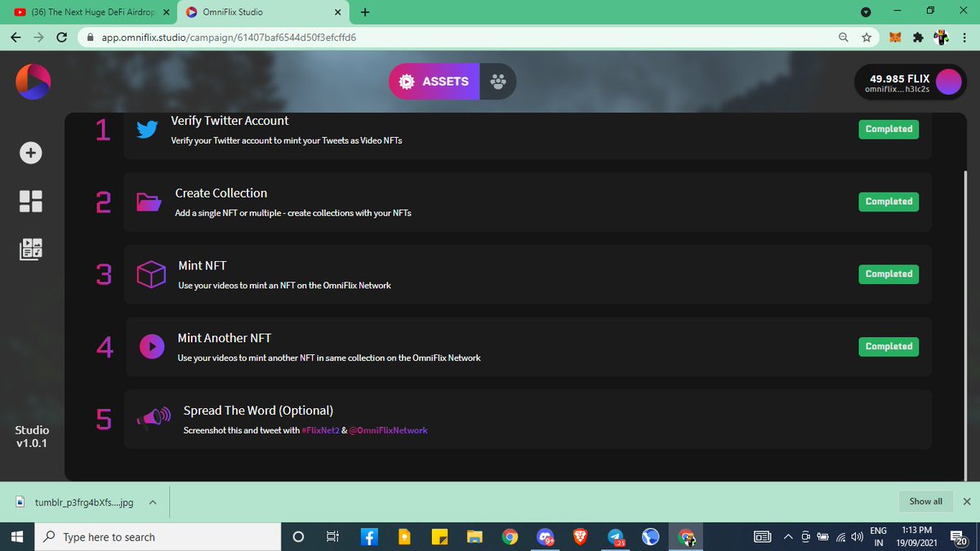The image size is (980, 551).
Task: Click the folder icon for Create Collection
Action: (149, 202)
